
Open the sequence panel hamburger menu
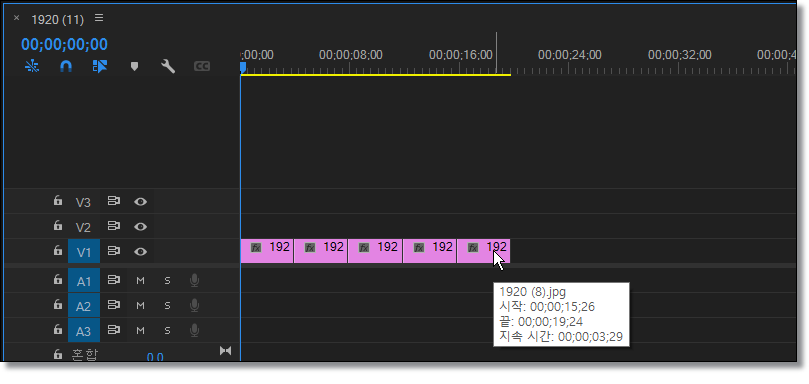pyautogui.click(x=99, y=18)
